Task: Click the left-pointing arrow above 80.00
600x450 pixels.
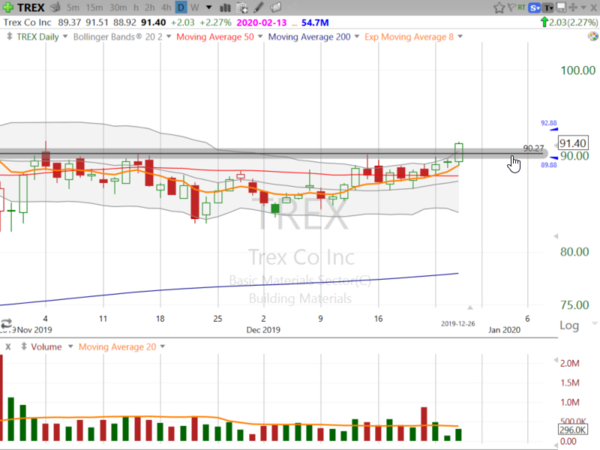Action: tap(556, 236)
